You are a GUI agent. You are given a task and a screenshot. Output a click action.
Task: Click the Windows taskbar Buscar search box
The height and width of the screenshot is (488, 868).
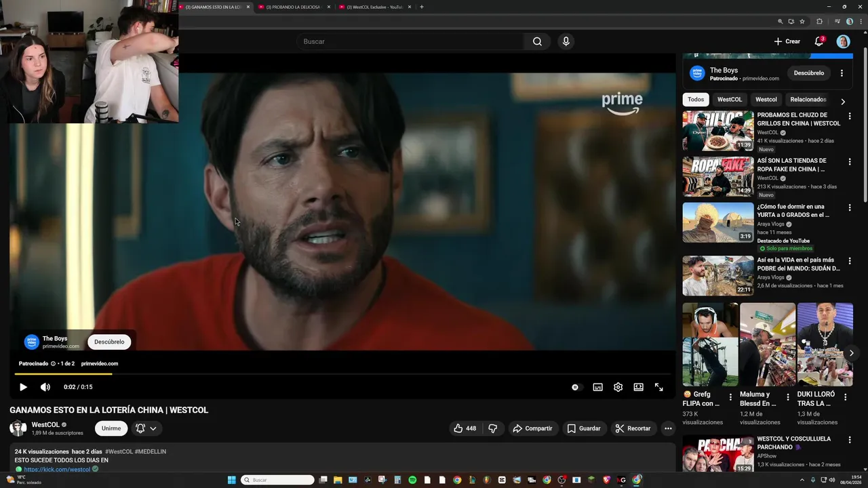tap(278, 480)
